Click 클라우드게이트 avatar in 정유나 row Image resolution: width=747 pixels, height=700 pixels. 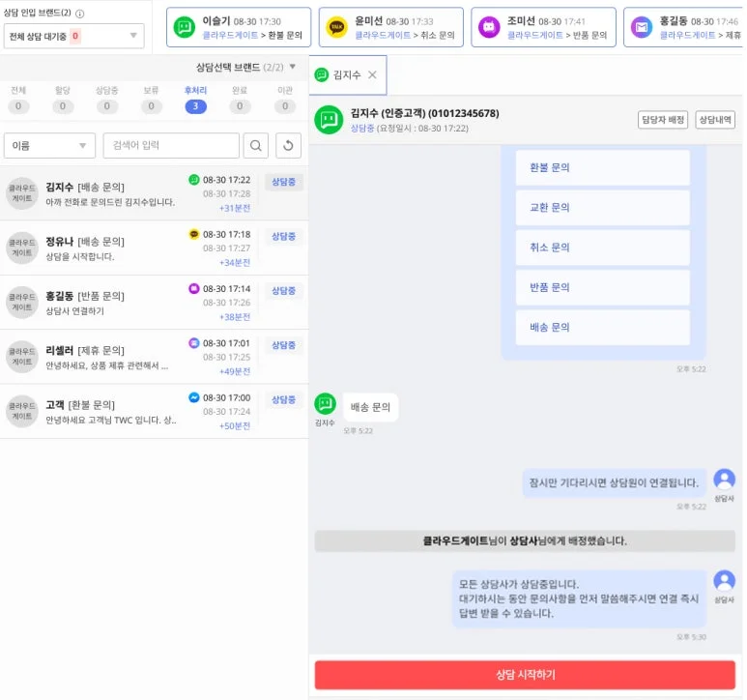coord(22,248)
